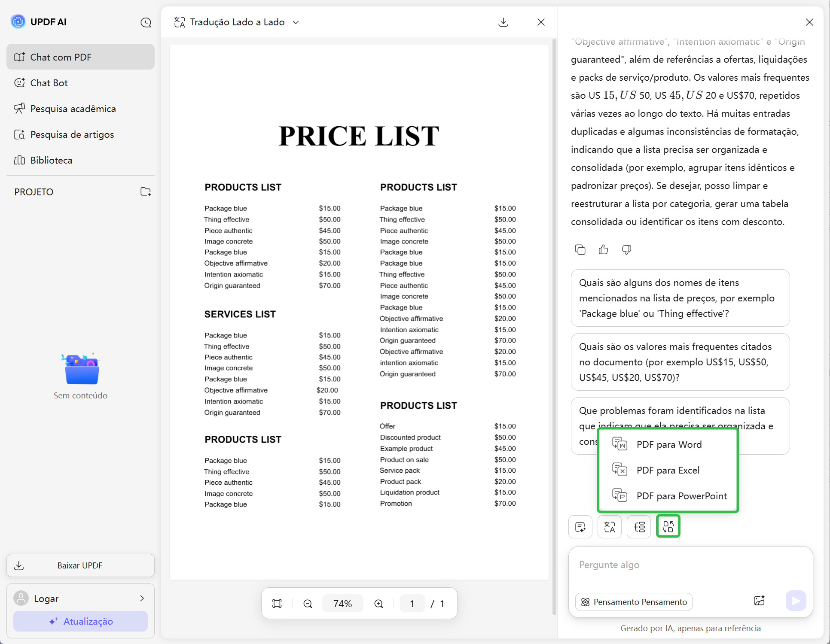The width and height of the screenshot is (830, 644).
Task: Open Pesquisa acadêmica from the sidebar
Action: point(73,109)
